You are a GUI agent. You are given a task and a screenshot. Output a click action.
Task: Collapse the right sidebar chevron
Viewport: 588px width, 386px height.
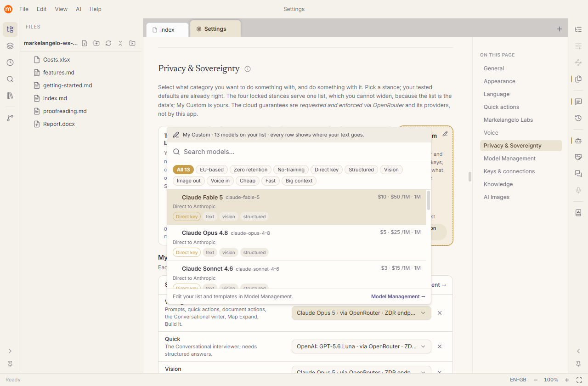coord(578,351)
